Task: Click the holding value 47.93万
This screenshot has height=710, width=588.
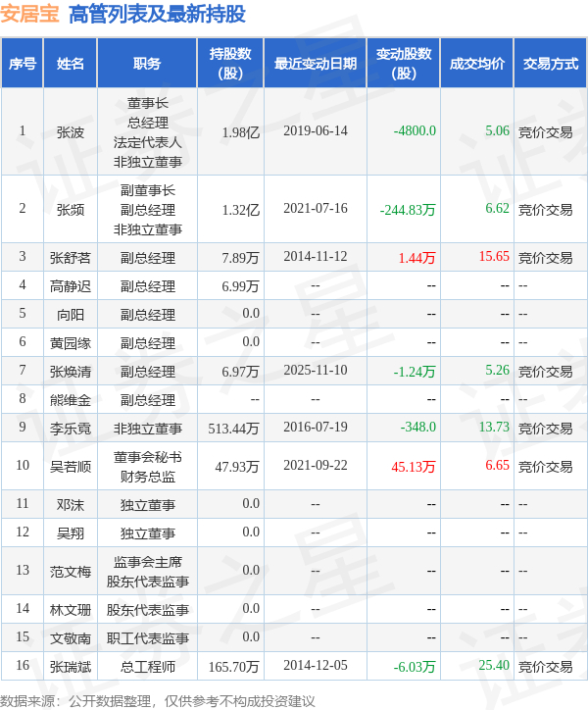Action: coord(237,467)
